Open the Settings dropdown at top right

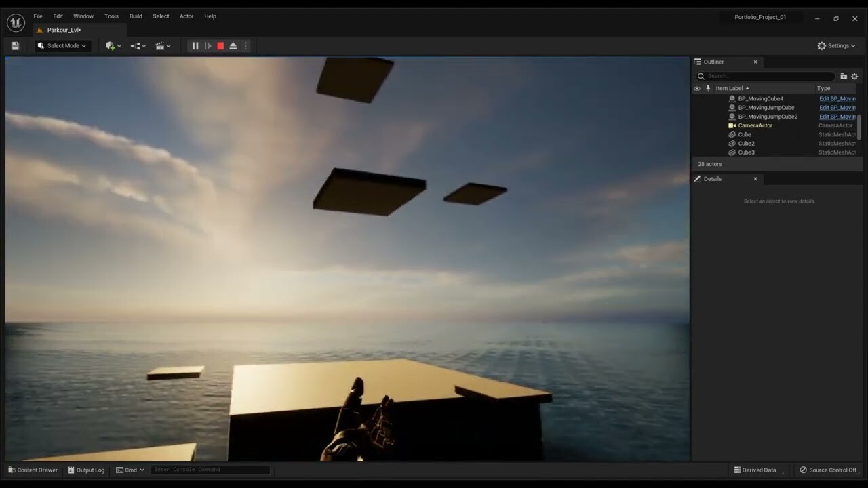point(835,45)
